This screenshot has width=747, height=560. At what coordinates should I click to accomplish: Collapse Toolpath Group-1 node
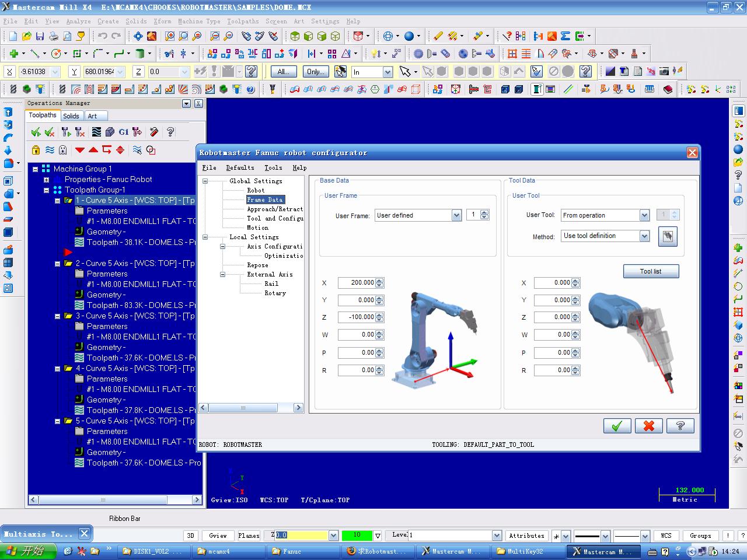click(x=47, y=190)
